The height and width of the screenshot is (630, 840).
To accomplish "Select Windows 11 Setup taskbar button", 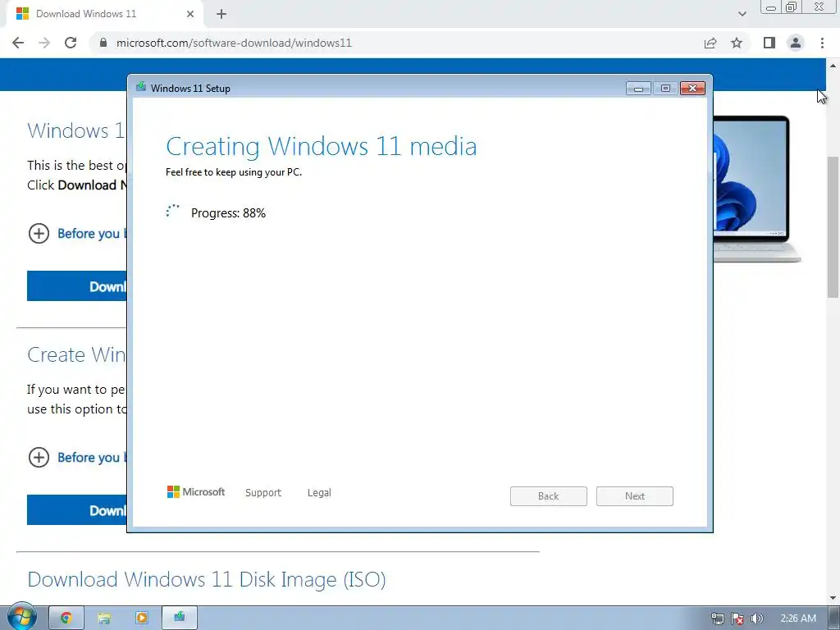I will (180, 618).
